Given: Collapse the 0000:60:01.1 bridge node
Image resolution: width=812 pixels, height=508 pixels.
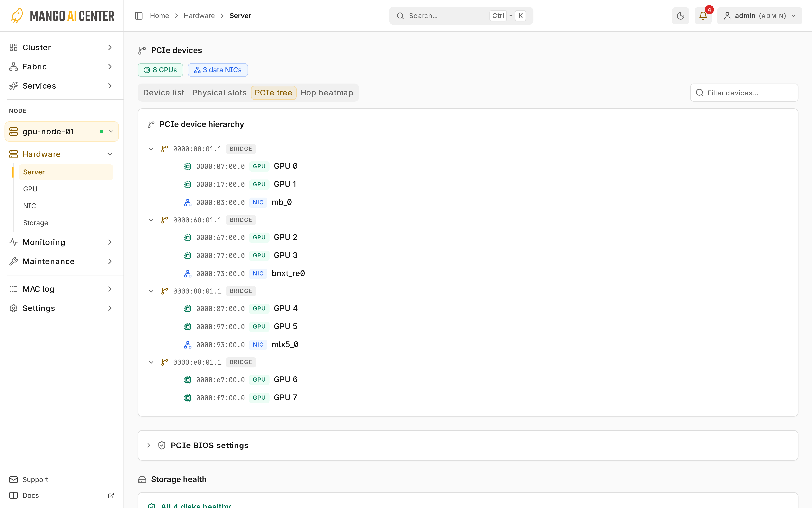Looking at the screenshot, I should [x=151, y=220].
